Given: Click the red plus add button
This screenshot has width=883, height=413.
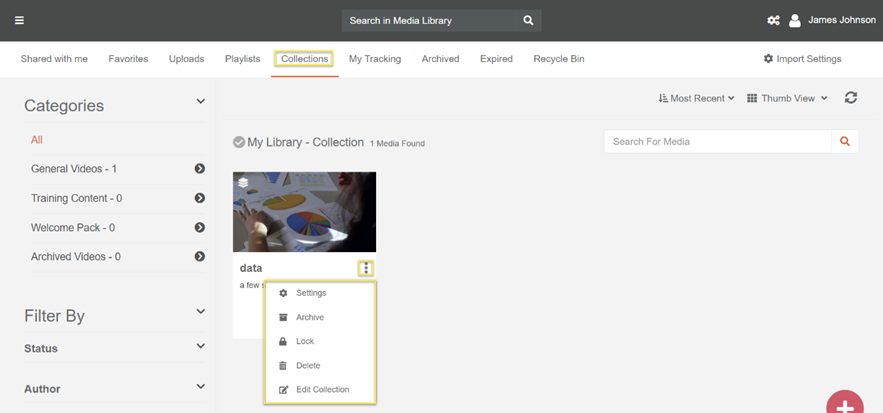Looking at the screenshot, I should 845,405.
